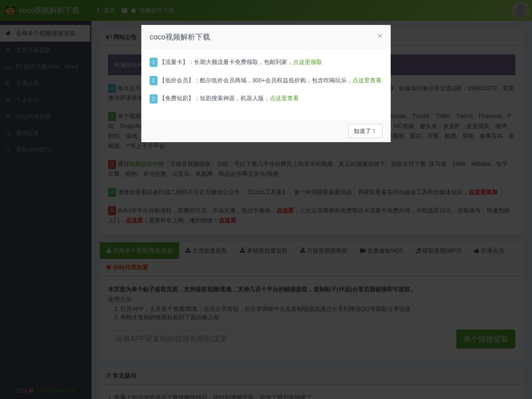Viewport: 532px width, 399px height.
Task: Click the question icon beside 常见疑问
Action: tap(108, 376)
